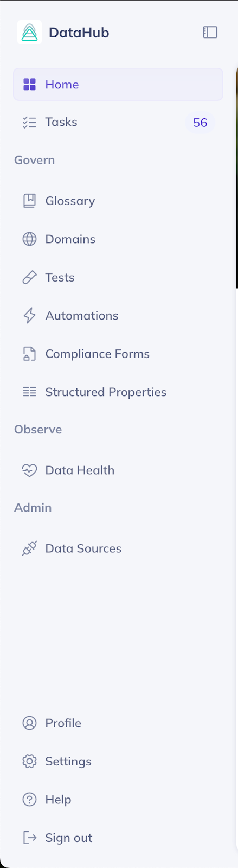The image size is (238, 868).
Task: Go to the Profile page
Action: pos(118,723)
